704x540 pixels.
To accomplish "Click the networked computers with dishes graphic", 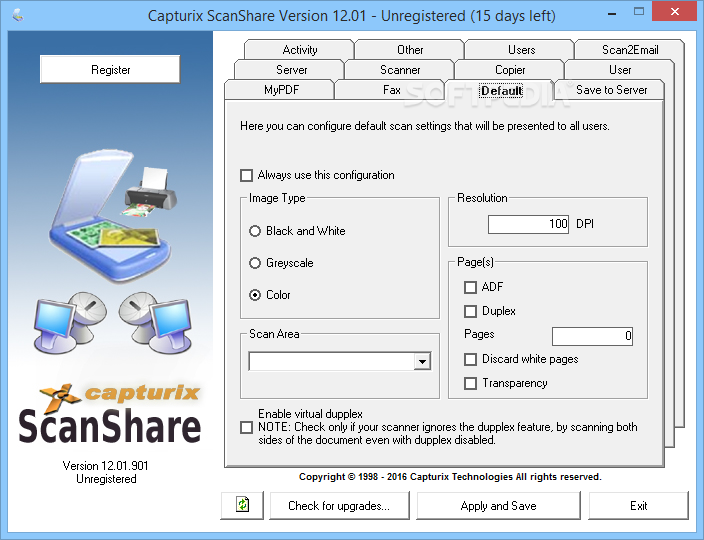I will (x=112, y=322).
